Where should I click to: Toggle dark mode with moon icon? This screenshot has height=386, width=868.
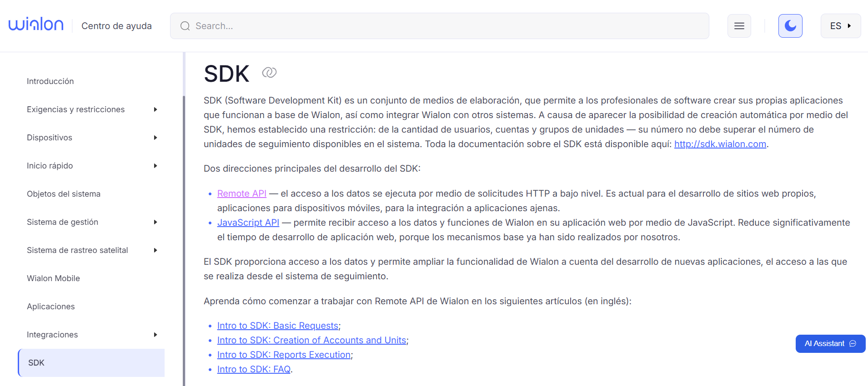tap(790, 26)
